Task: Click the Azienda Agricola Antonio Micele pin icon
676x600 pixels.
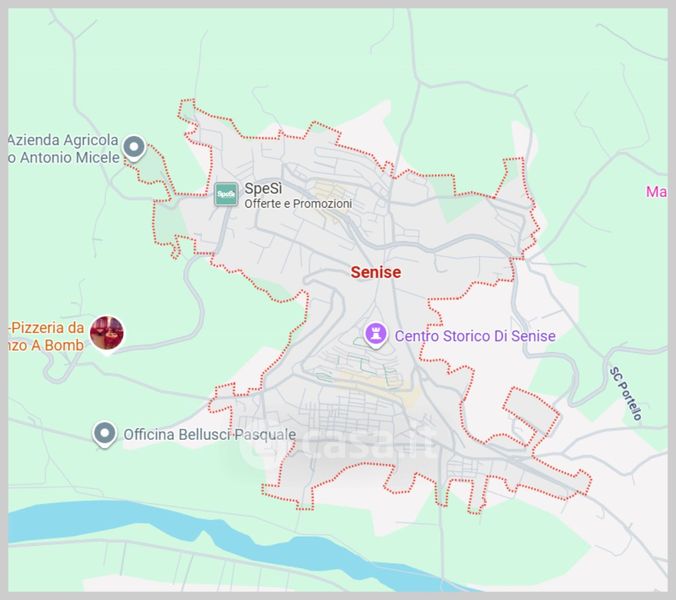Action: click(x=134, y=149)
